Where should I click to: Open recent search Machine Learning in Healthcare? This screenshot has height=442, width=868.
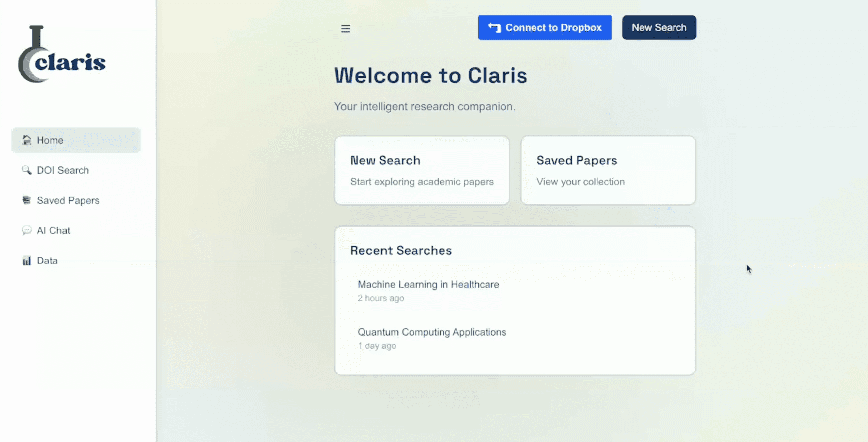click(515, 291)
